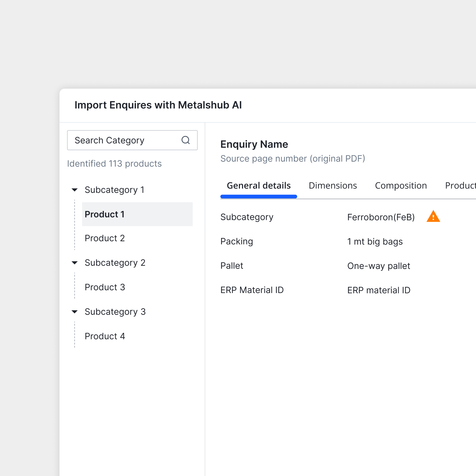This screenshot has width=476, height=476.
Task: Switch to the Dimensions tab
Action: point(333,185)
